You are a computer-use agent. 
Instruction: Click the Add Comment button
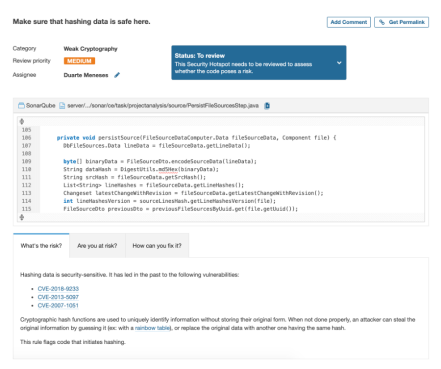click(x=349, y=22)
